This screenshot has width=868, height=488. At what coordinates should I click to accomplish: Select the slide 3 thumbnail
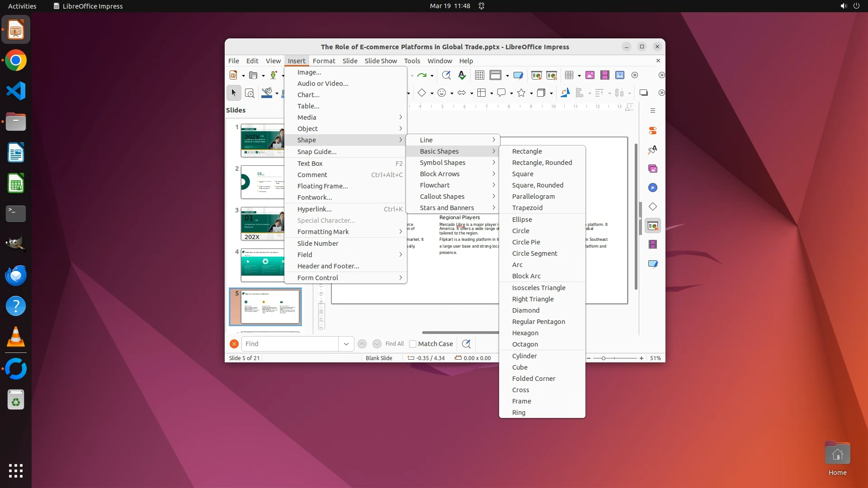pos(262,224)
